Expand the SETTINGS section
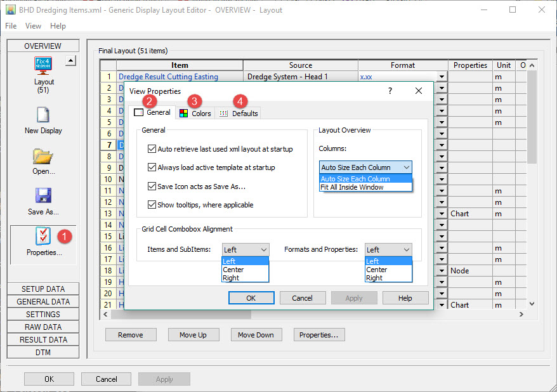 coord(43,314)
